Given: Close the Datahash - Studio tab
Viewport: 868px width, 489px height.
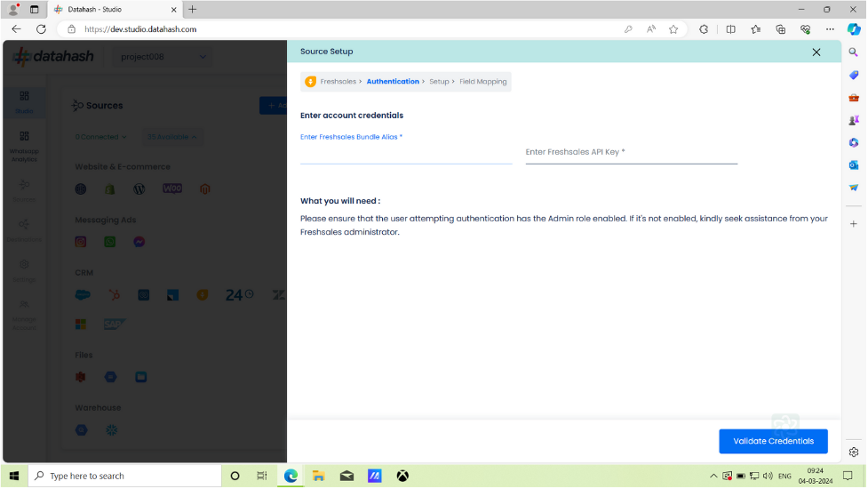Looking at the screenshot, I should 173,10.
